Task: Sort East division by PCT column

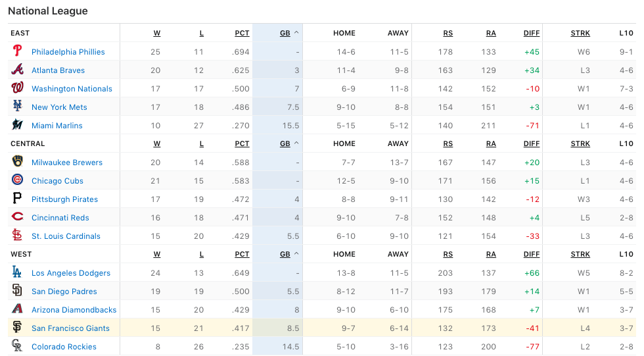Action: coord(242,33)
